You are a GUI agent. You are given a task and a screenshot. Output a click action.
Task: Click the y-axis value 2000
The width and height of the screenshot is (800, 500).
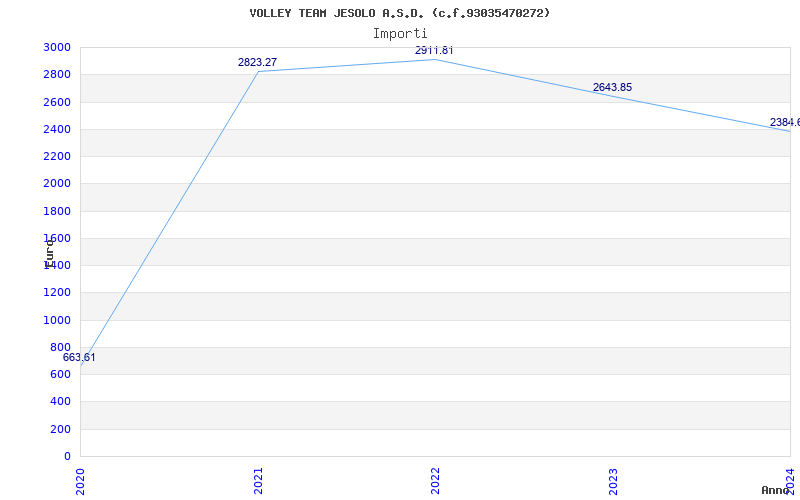[57, 184]
